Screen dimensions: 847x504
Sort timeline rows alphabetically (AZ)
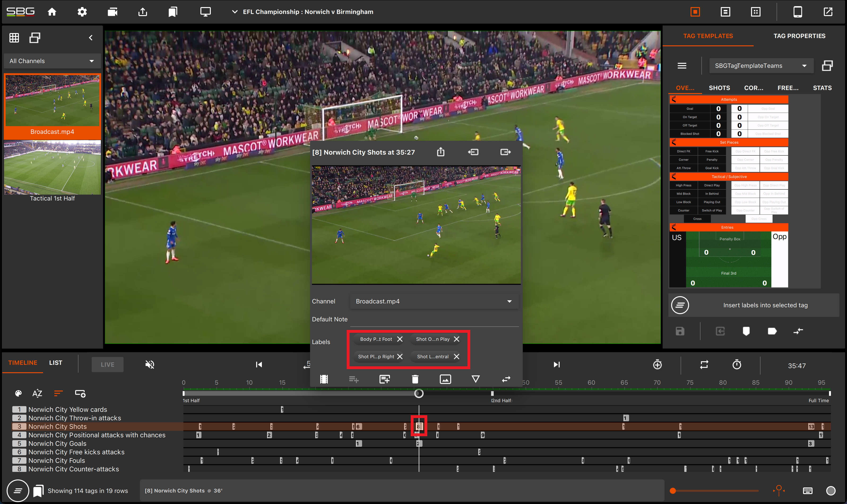click(37, 394)
